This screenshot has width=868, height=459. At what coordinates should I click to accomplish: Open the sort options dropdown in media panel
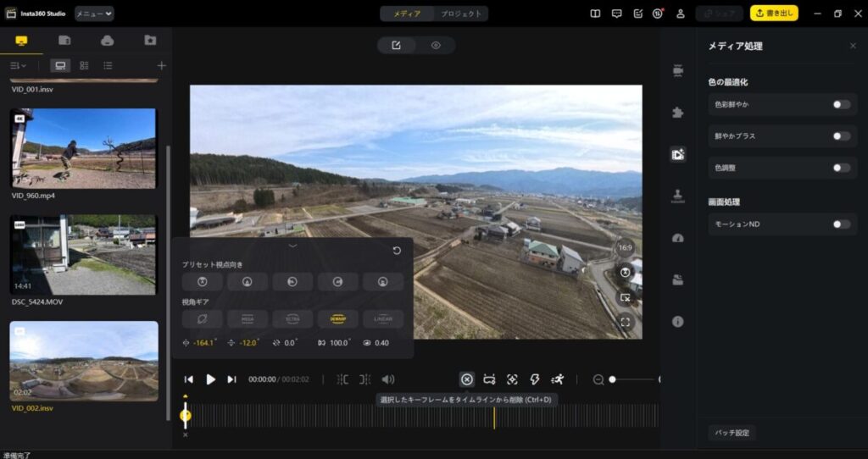18,65
